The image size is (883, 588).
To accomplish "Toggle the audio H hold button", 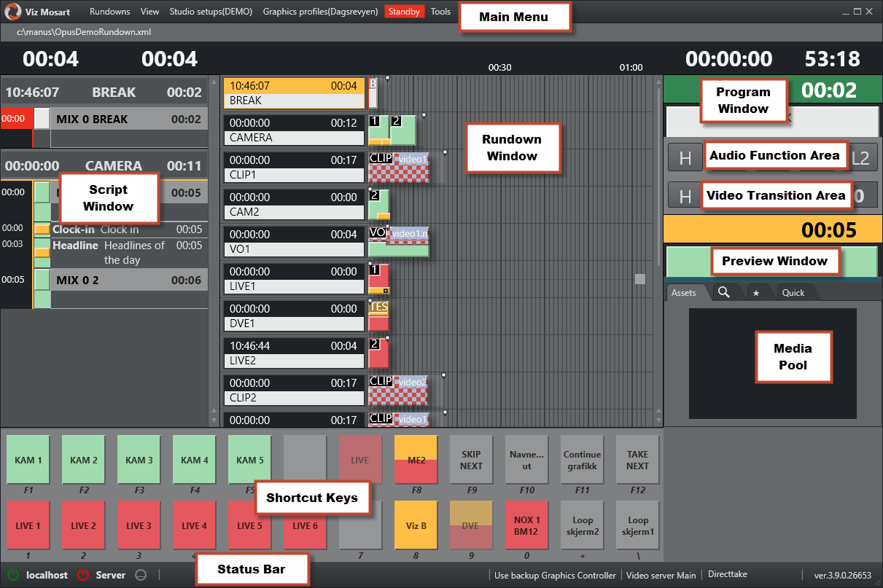I will click(685, 158).
